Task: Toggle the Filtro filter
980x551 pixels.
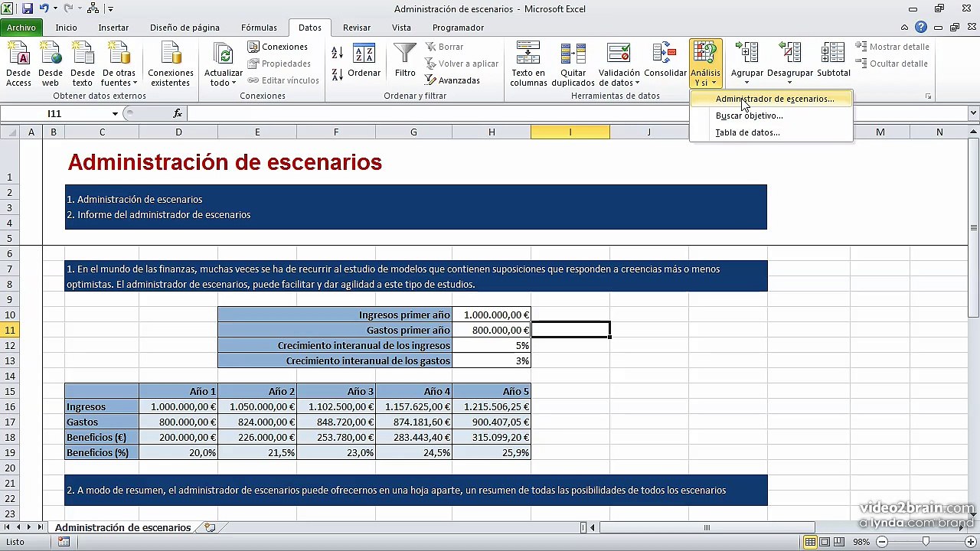Action: click(405, 61)
